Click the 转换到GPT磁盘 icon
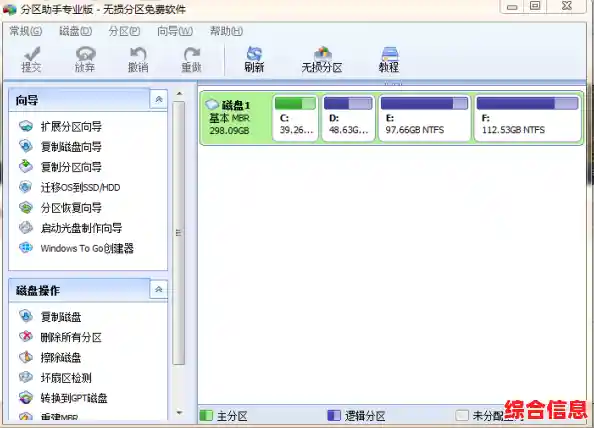Image resolution: width=594 pixels, height=428 pixels. [26, 398]
